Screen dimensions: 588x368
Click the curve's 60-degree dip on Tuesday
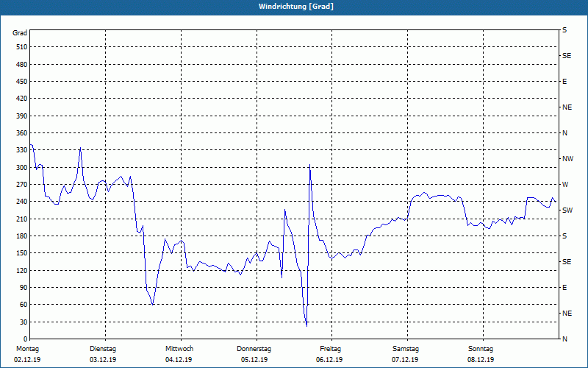[x=153, y=305]
